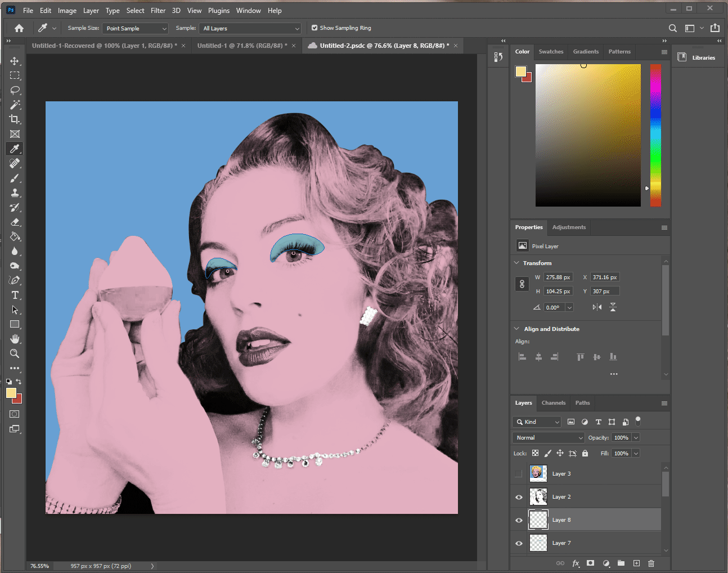Go to Photoshop Home screen

coord(19,28)
